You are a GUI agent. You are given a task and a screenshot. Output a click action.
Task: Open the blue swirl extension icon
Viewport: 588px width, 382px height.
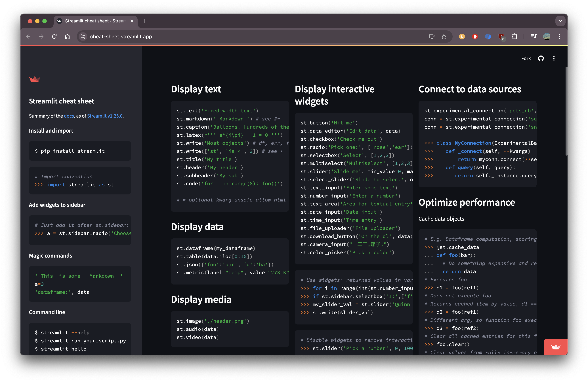point(488,37)
